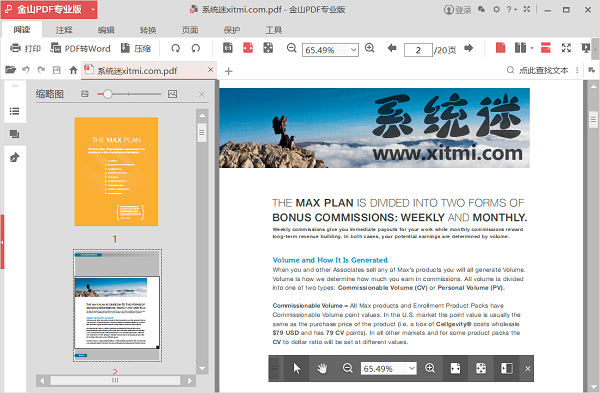This screenshot has width=600, height=393.
Task: Undo last action icon
Action: pos(26,70)
